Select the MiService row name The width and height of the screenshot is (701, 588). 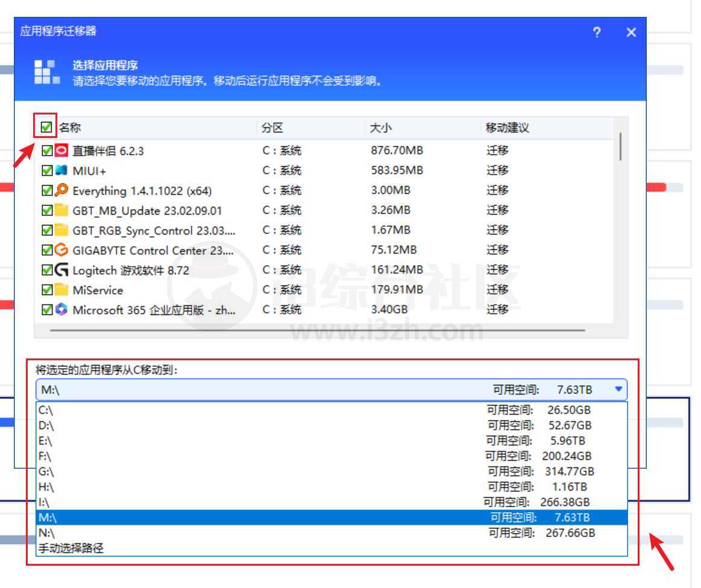[x=98, y=290]
